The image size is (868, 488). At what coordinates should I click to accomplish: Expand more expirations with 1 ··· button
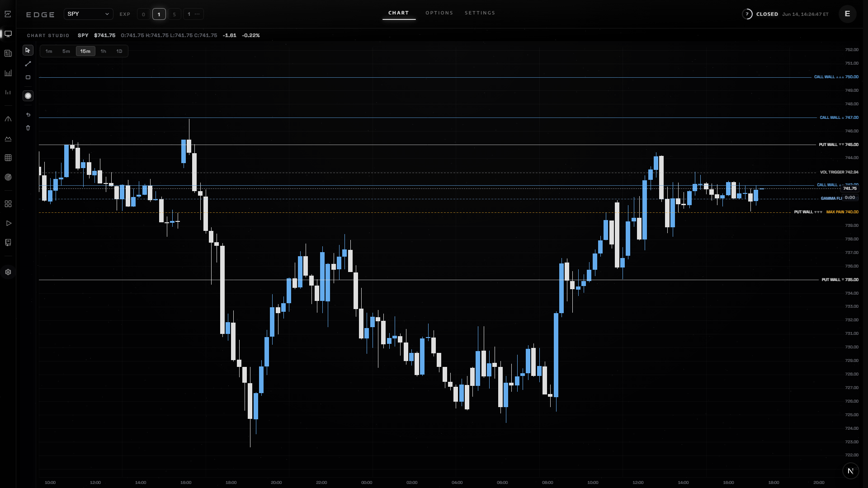(x=193, y=14)
